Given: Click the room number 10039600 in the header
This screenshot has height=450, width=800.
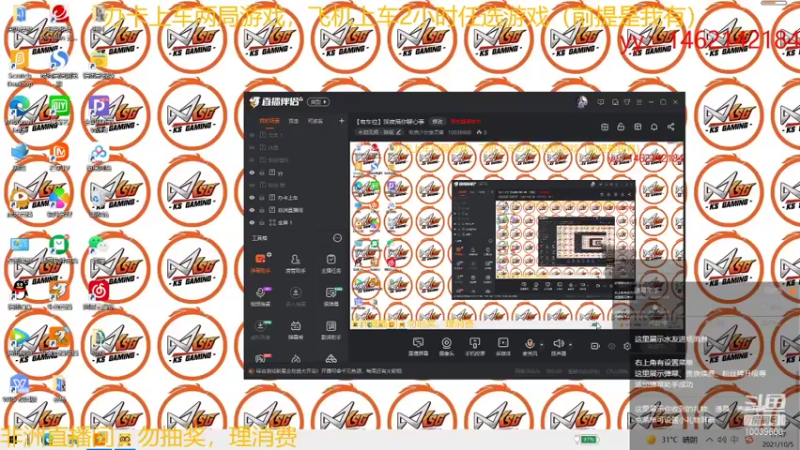Looking at the screenshot, I should pyautogui.click(x=460, y=132).
